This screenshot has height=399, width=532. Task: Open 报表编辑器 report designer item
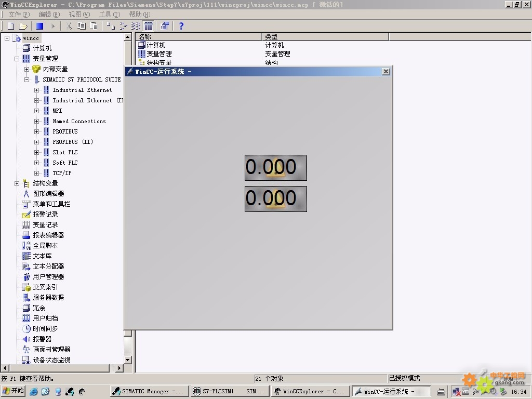(48, 235)
